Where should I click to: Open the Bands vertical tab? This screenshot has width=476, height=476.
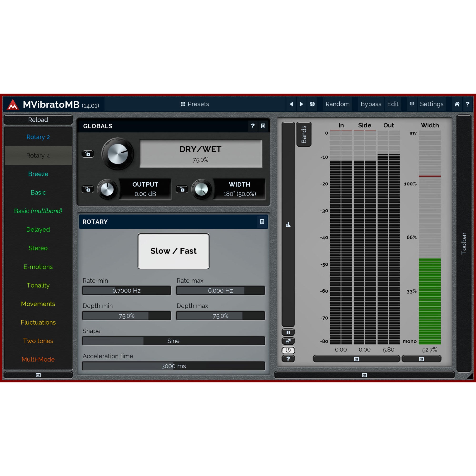click(x=304, y=134)
